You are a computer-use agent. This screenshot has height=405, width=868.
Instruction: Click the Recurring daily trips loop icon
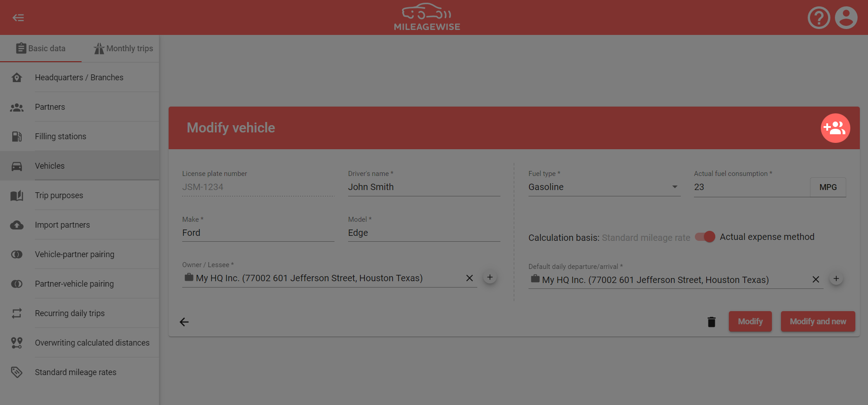tap(17, 313)
